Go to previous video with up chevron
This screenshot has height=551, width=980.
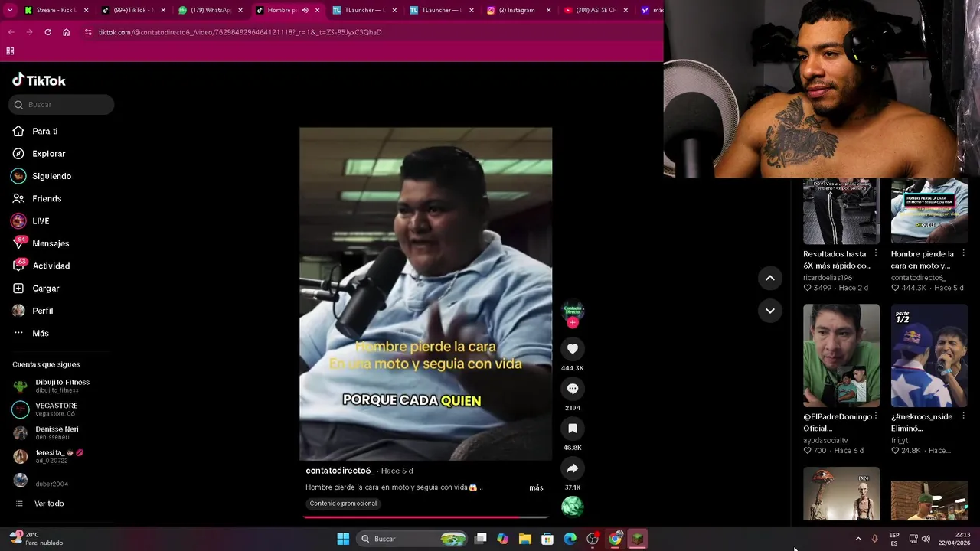tap(770, 279)
